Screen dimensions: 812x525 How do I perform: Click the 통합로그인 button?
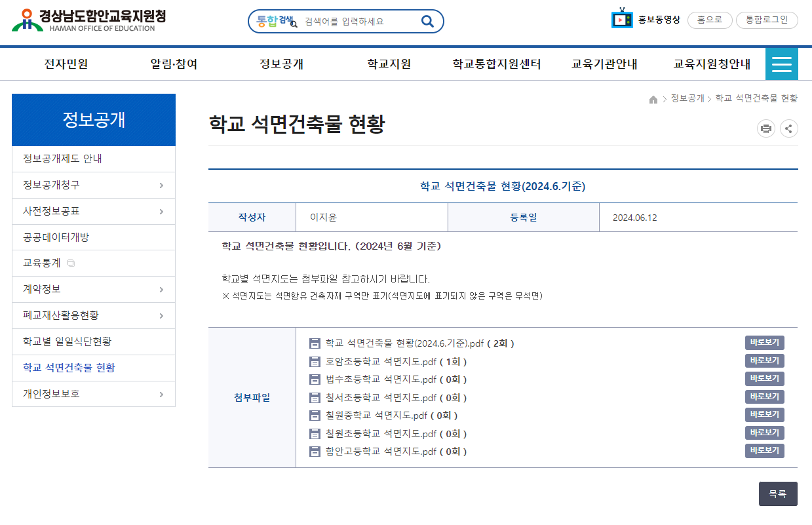point(767,20)
